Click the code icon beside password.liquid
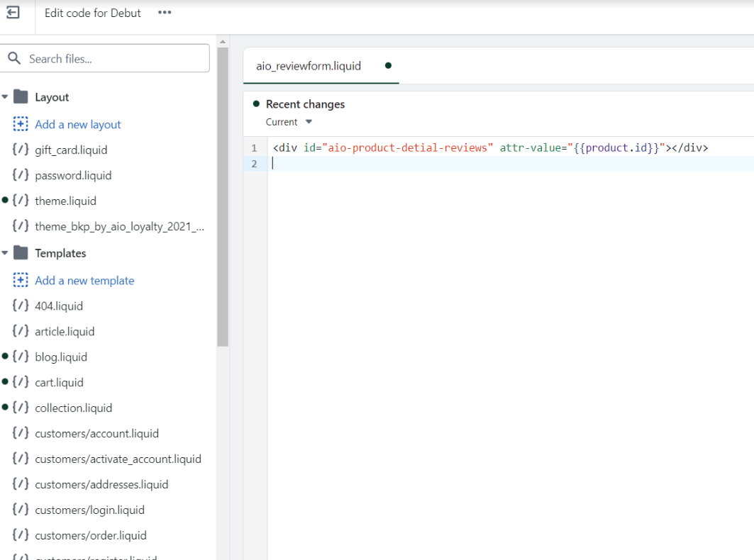This screenshot has height=560, width=754. 20,175
